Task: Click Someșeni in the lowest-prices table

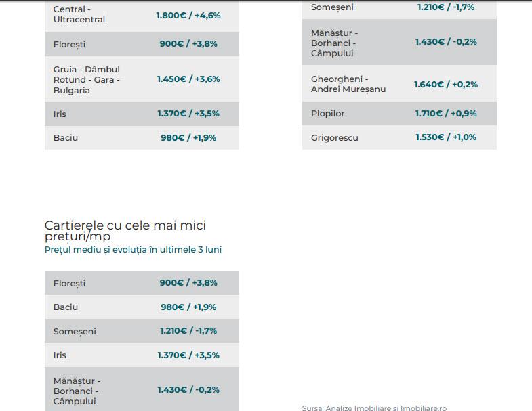Action: click(75, 332)
